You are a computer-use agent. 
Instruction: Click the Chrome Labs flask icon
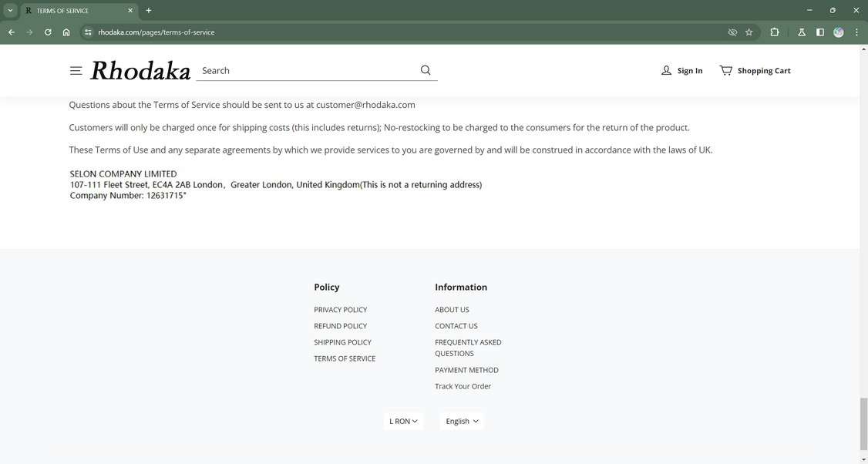(x=802, y=32)
